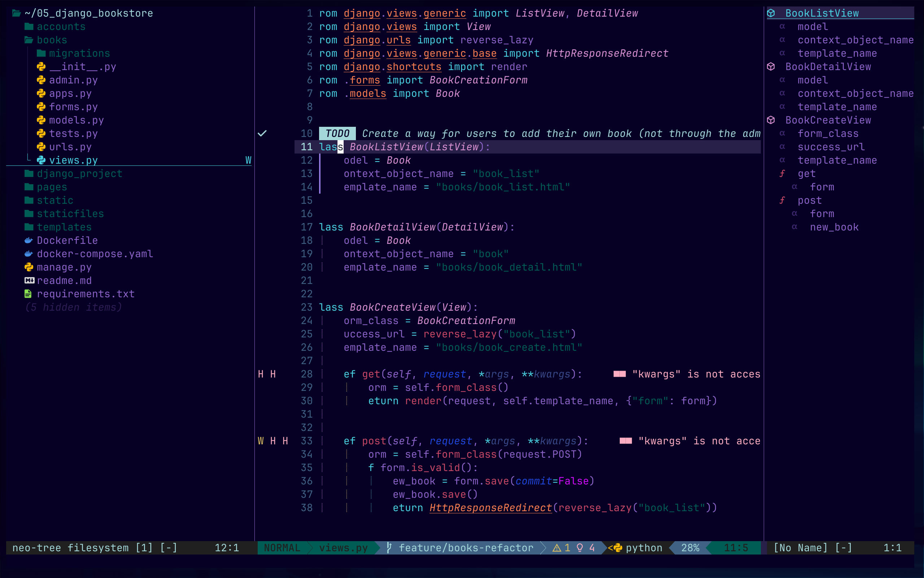Click the class cube icon for BookDetailView
Screen dimensions: 924x578
pyautogui.click(x=771, y=67)
